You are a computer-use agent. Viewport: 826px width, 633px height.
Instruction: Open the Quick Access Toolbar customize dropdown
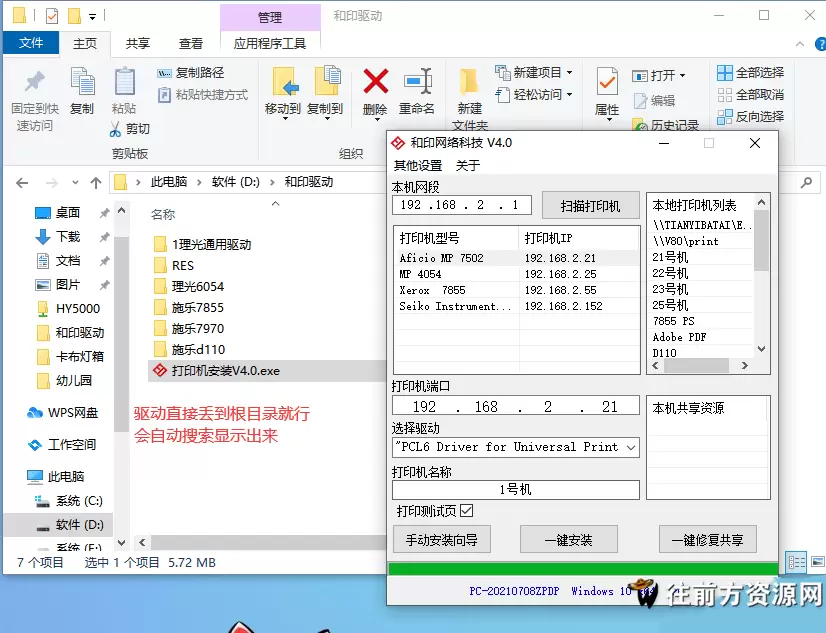(x=93, y=17)
